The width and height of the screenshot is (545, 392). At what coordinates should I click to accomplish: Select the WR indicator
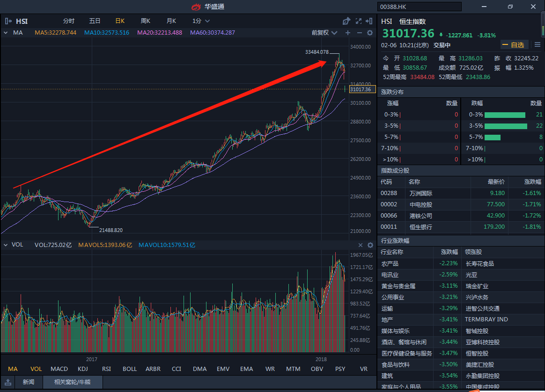pos(270,369)
